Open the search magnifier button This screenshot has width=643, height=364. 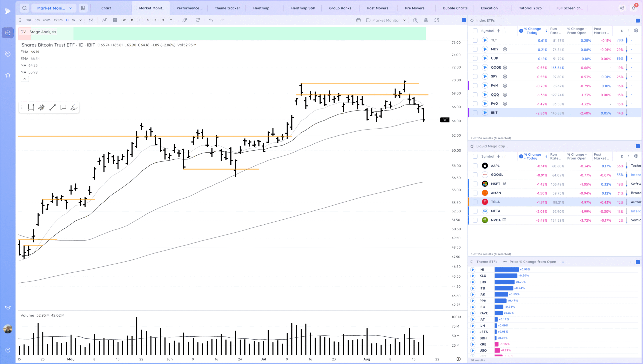click(24, 8)
